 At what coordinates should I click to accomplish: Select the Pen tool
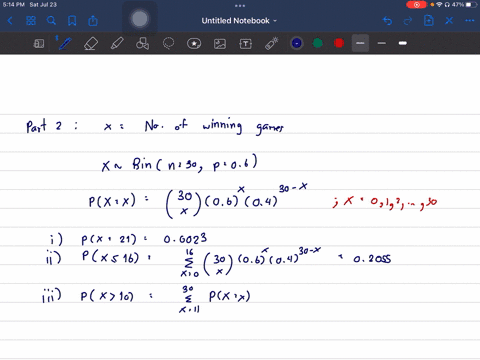coord(65,43)
